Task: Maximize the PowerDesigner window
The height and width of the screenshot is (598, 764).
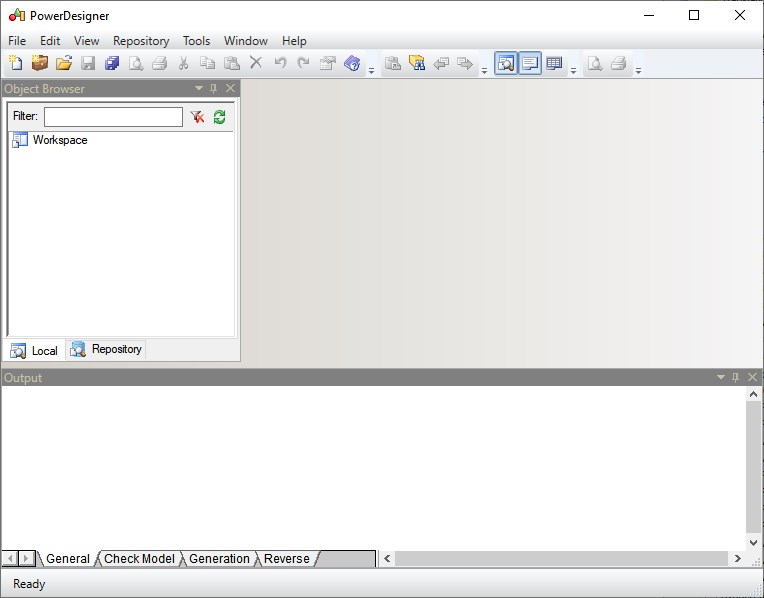Action: click(694, 16)
